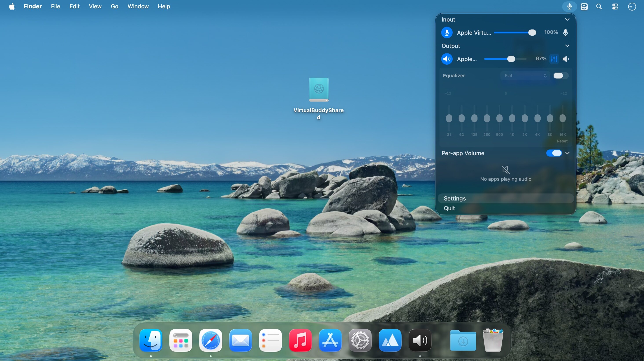
Task: Click the output device speaker badge
Action: pyautogui.click(x=447, y=59)
